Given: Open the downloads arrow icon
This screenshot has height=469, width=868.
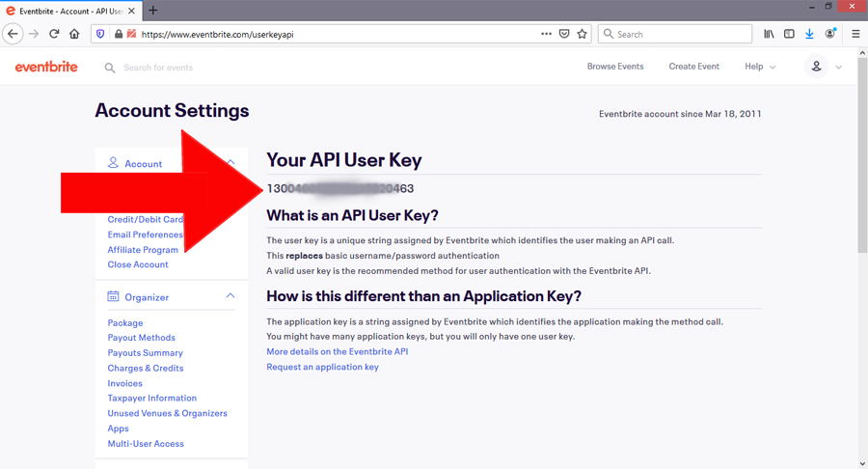Looking at the screenshot, I should pyautogui.click(x=809, y=34).
